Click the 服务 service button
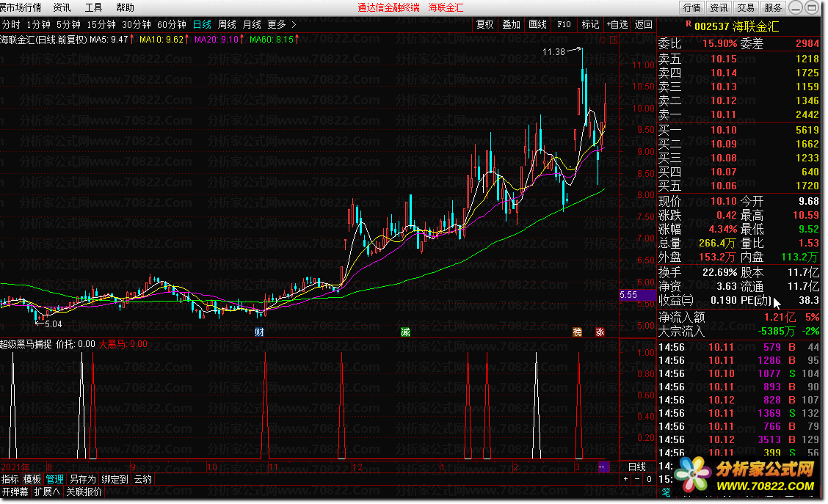The image size is (828, 504). tap(772, 7)
